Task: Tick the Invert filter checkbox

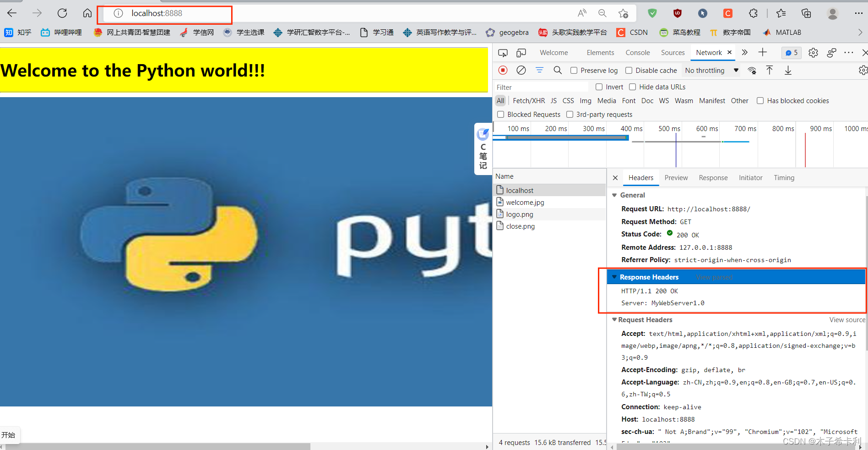Action: click(599, 87)
